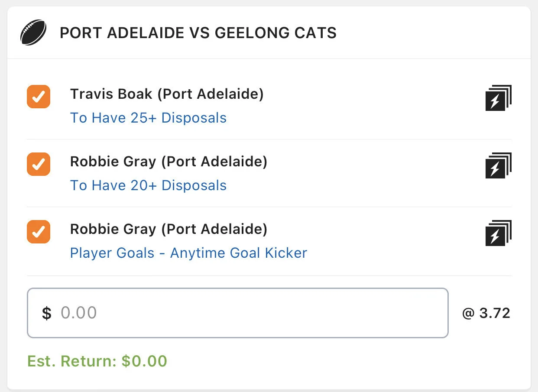Open the To Have 20+ Disposals market
Screen dimensions: 538x392
[148, 185]
